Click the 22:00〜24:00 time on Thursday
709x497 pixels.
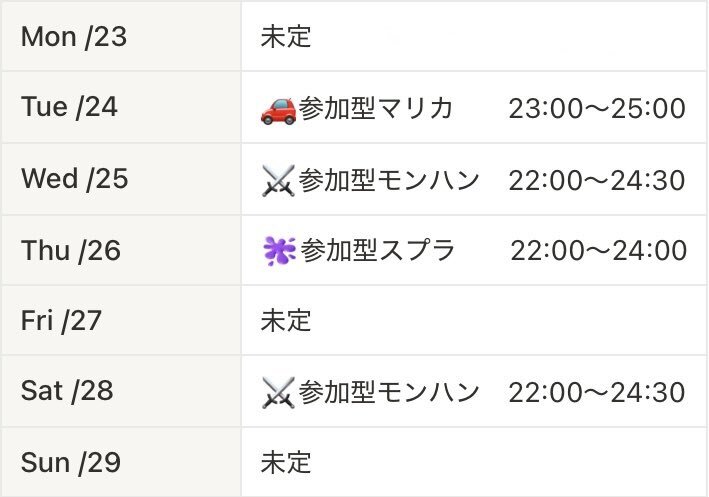coord(599,251)
